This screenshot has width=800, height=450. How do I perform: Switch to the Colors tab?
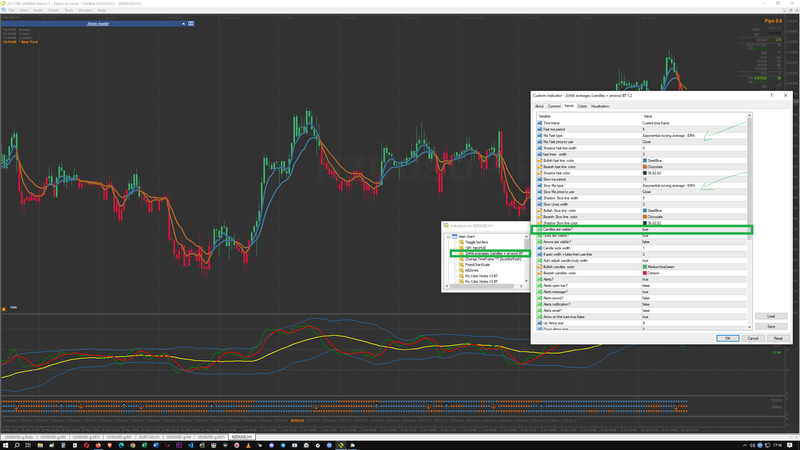coord(582,105)
